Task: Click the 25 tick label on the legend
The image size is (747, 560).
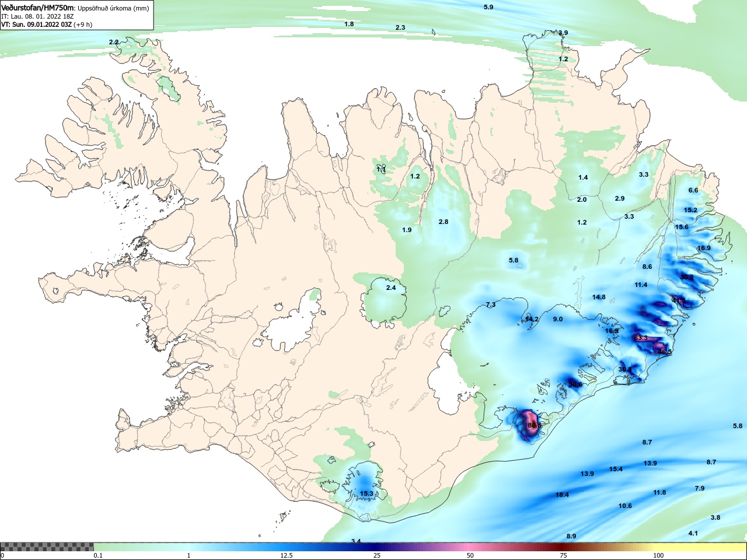Action: pyautogui.click(x=378, y=556)
